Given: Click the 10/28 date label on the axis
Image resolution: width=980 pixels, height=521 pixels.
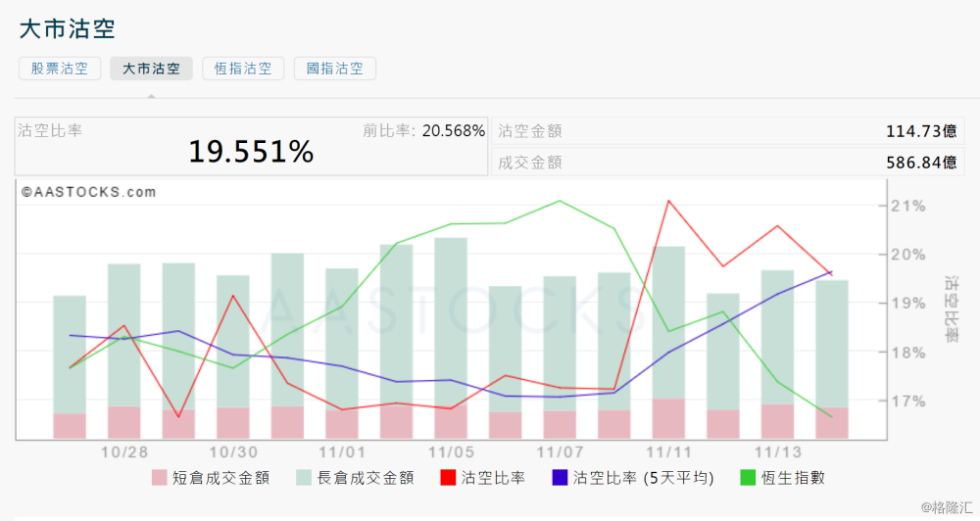Looking at the screenshot, I should [124, 451].
